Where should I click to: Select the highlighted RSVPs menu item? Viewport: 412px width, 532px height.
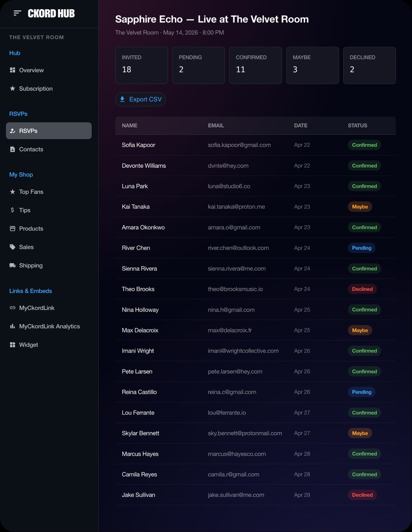pyautogui.click(x=49, y=131)
